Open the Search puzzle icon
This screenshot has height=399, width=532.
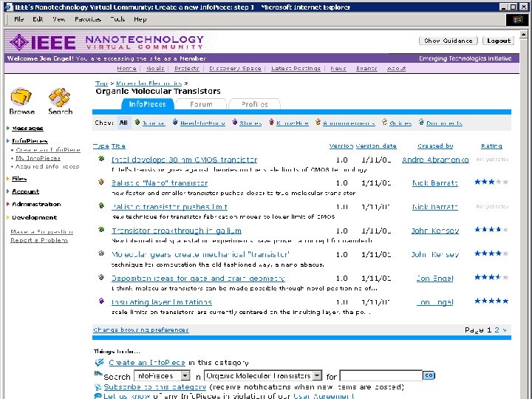point(60,98)
